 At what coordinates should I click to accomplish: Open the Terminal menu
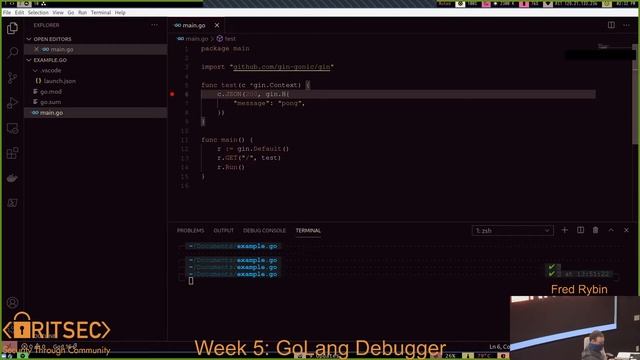point(101,13)
